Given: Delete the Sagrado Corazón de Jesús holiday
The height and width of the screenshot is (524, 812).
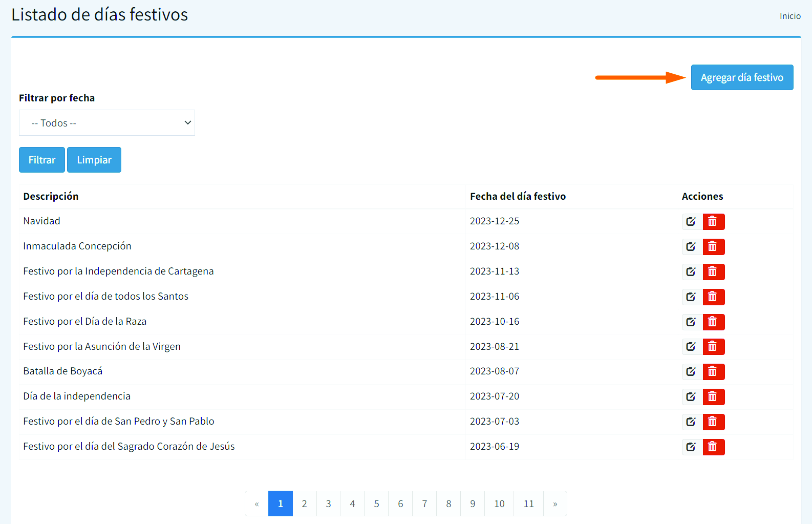Looking at the screenshot, I should 714,447.
